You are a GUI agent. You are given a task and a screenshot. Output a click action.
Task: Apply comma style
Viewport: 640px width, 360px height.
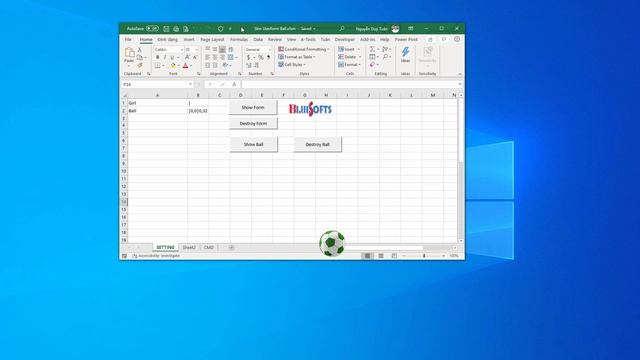click(x=268, y=58)
